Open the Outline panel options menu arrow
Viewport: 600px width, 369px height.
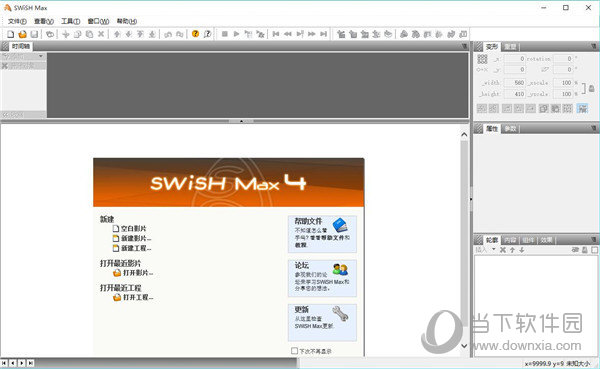(594, 240)
